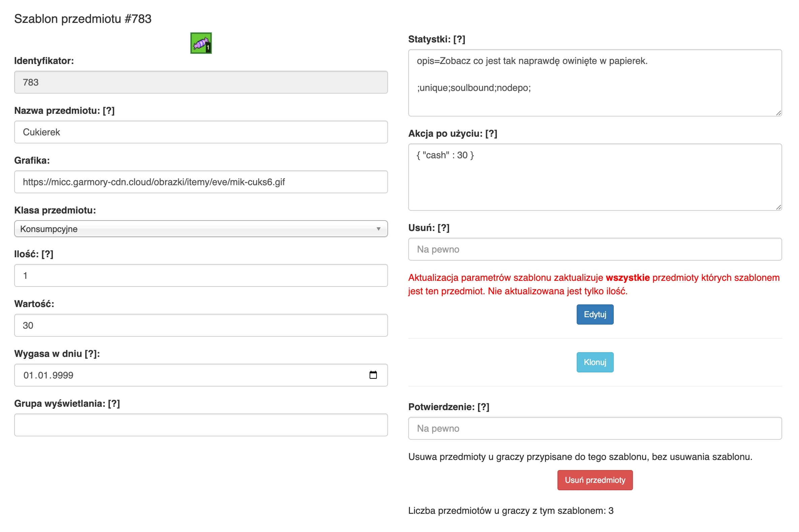The height and width of the screenshot is (532, 799).
Task: Focus the Nazwa przedmiotu field containing Cukierek
Action: (x=201, y=132)
